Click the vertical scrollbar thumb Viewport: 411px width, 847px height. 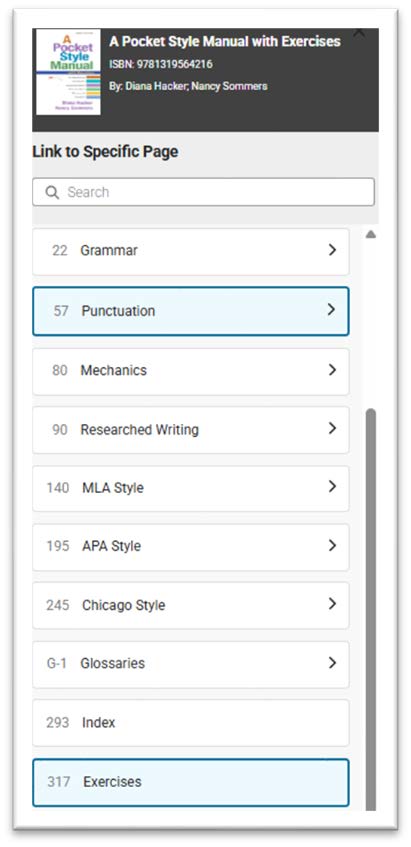[x=370, y=609]
